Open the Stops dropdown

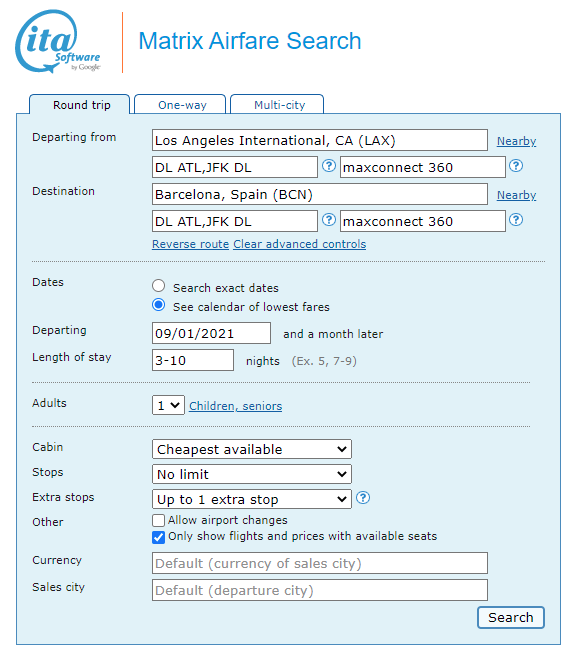[251, 474]
